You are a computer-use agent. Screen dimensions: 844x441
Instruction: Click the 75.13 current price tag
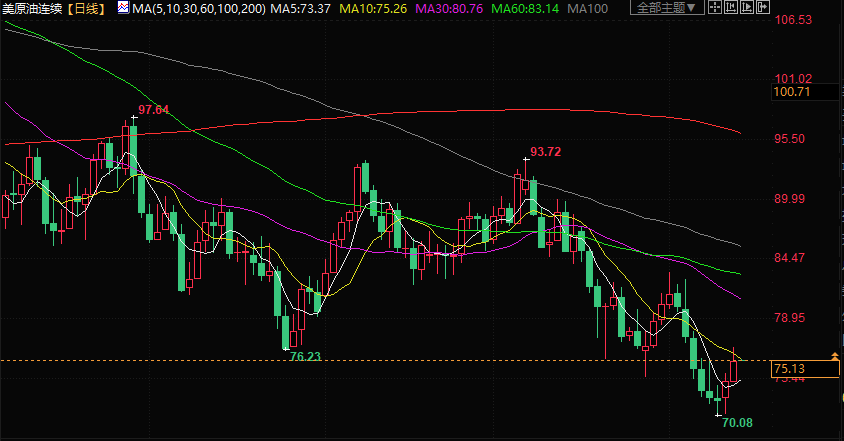pos(791,369)
